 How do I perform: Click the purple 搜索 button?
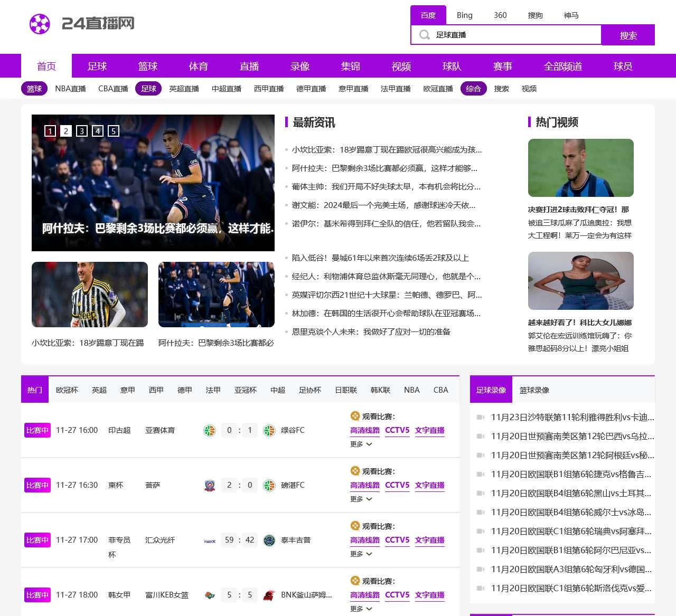click(628, 35)
